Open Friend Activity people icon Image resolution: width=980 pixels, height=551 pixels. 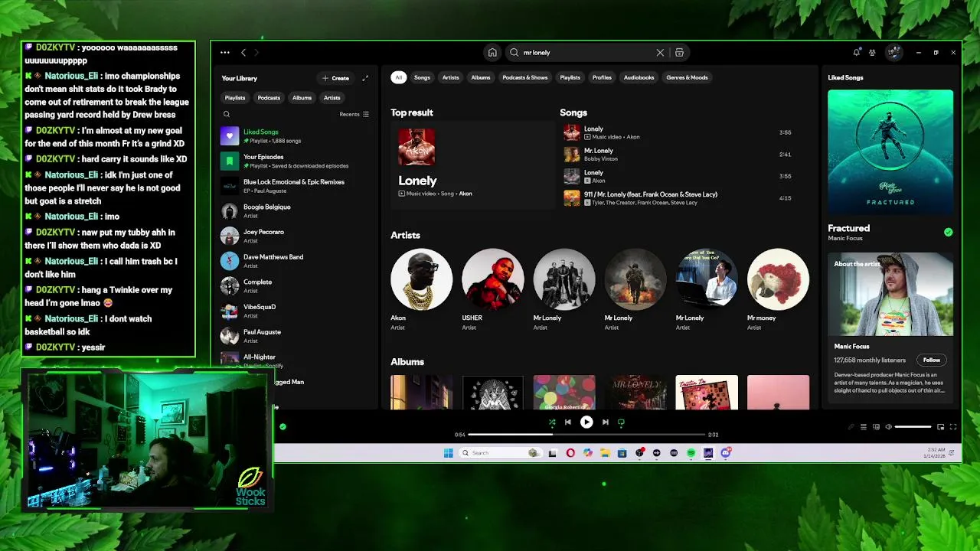[x=872, y=53]
